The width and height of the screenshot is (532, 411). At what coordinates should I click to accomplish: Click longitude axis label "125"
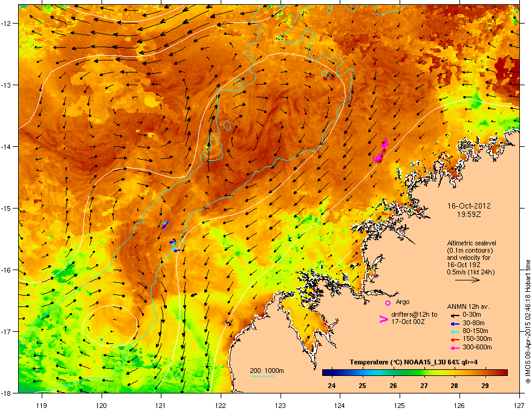pyautogui.click(x=400, y=405)
